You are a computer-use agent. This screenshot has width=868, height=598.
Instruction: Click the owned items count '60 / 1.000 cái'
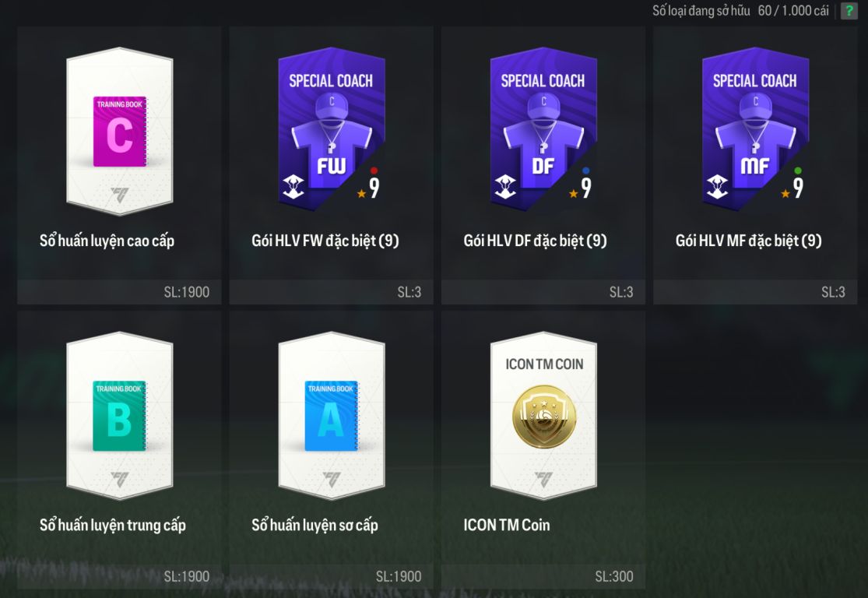pos(793,11)
